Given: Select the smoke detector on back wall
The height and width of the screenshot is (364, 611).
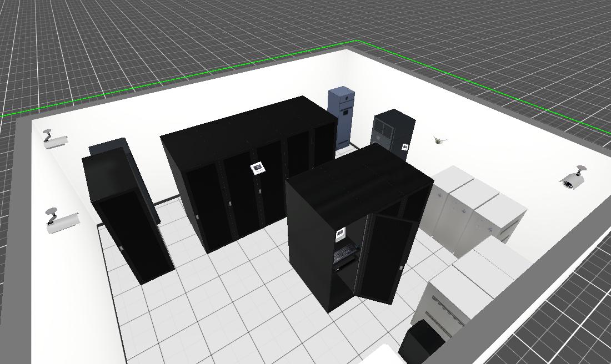Looking at the screenshot, I should [x=440, y=140].
